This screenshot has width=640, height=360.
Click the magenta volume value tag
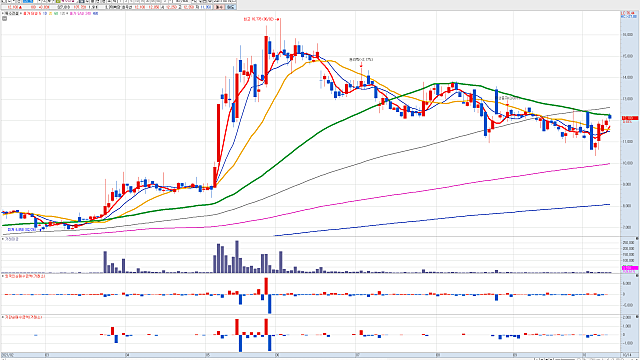point(630,268)
